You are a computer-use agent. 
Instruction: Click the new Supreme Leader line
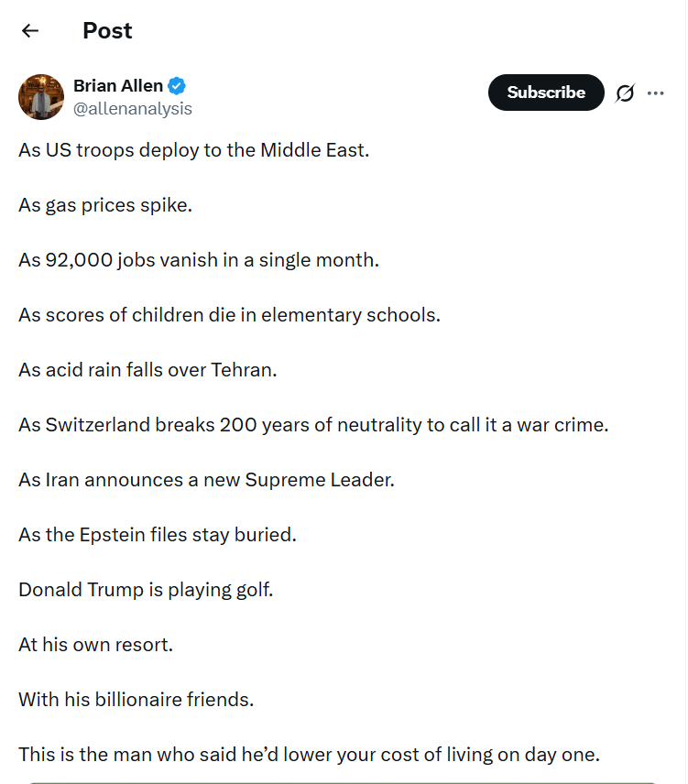206,480
